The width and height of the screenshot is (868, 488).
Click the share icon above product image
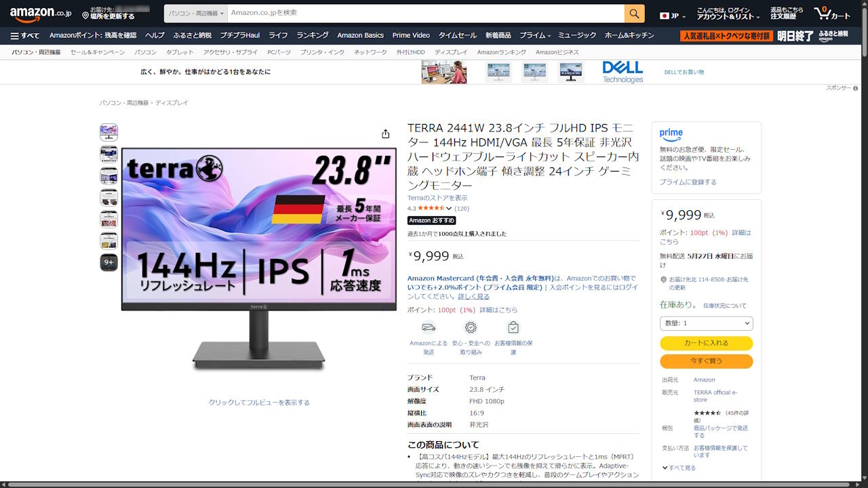(x=385, y=134)
